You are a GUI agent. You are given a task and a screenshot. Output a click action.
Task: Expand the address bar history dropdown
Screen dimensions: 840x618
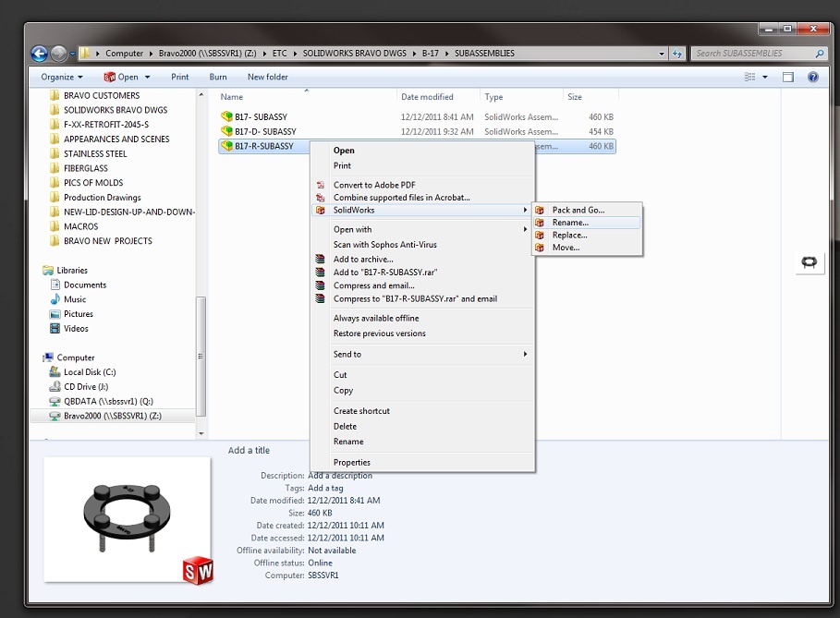coord(662,54)
